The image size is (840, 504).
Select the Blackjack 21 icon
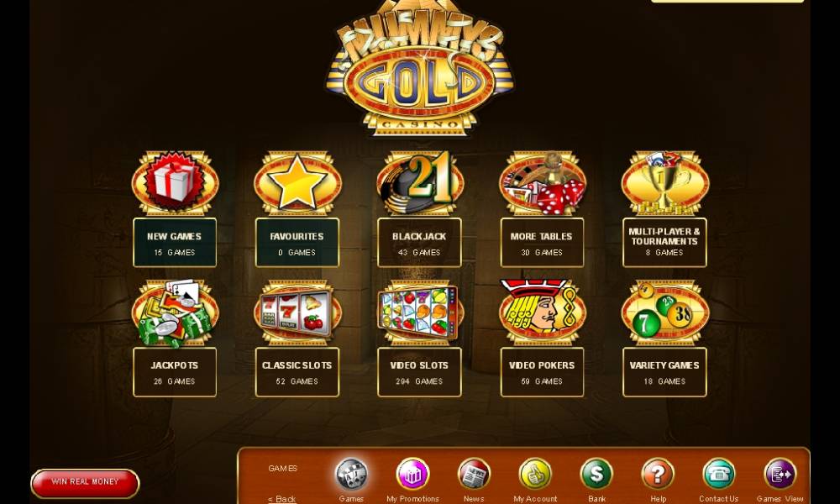(419, 183)
